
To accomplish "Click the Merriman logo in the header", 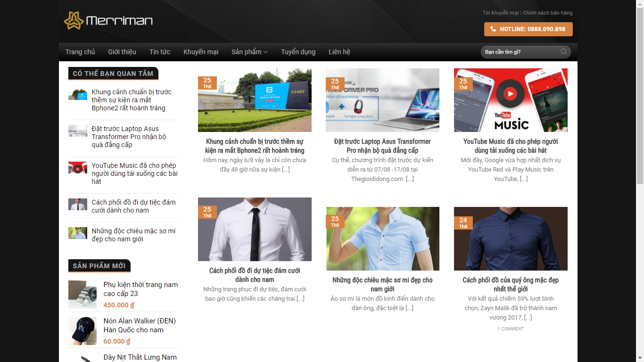I will [108, 21].
